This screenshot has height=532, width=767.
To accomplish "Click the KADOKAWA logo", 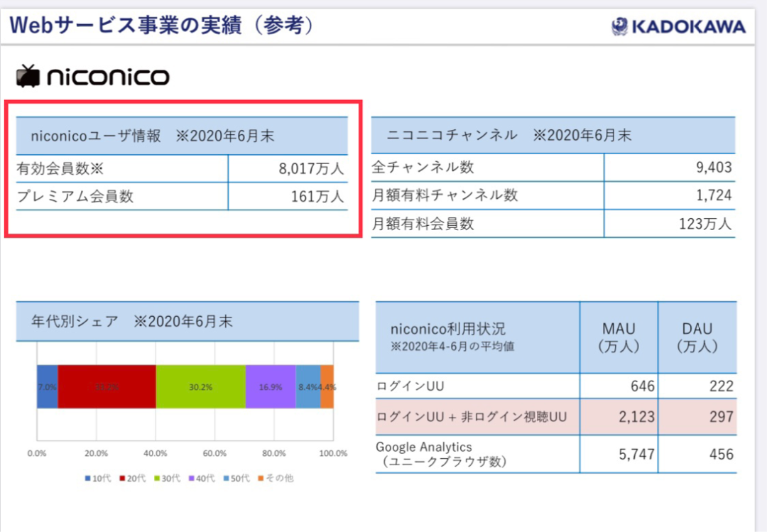I will coord(678,26).
